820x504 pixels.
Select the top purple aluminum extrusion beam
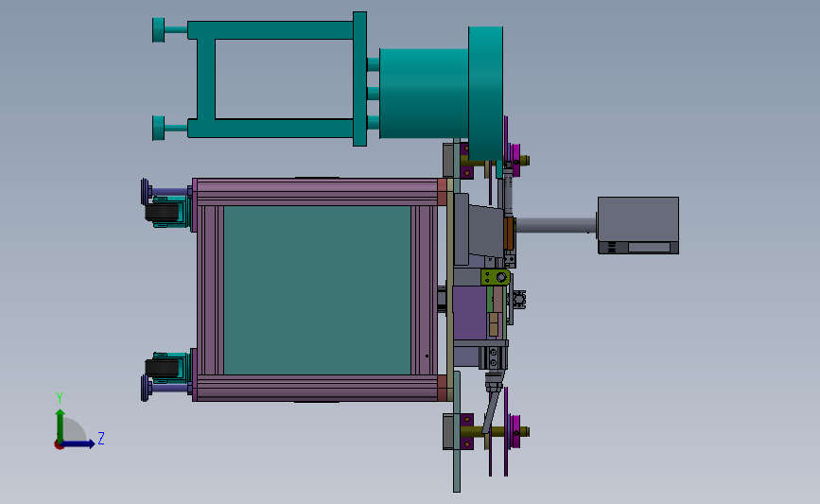[x=317, y=192]
